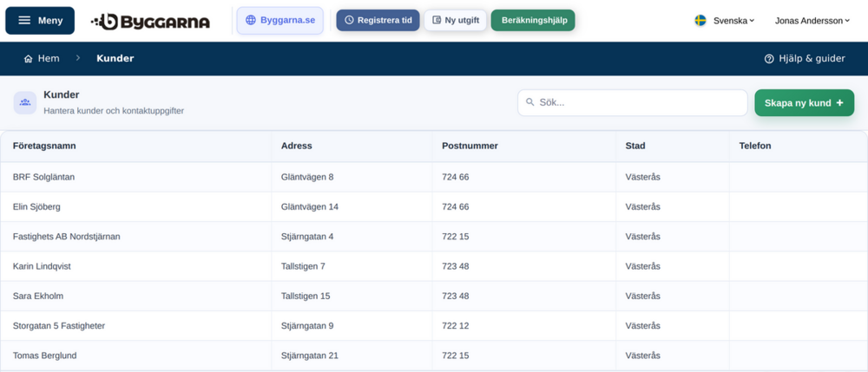Click the search magnifier icon
868x372 pixels.
coord(529,102)
